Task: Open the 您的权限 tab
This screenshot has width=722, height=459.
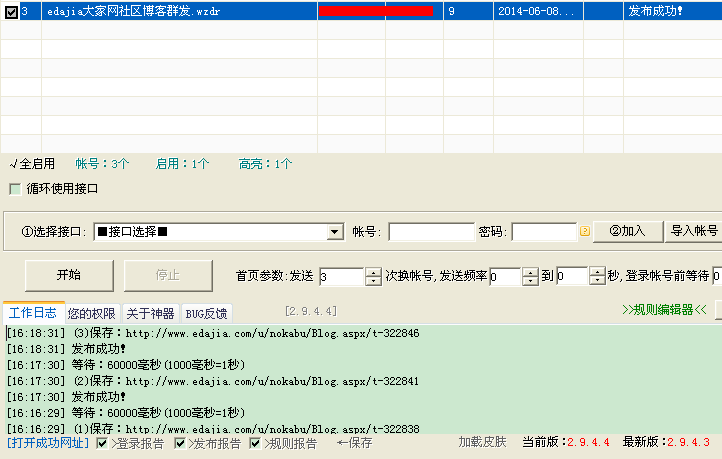Action: (x=92, y=314)
